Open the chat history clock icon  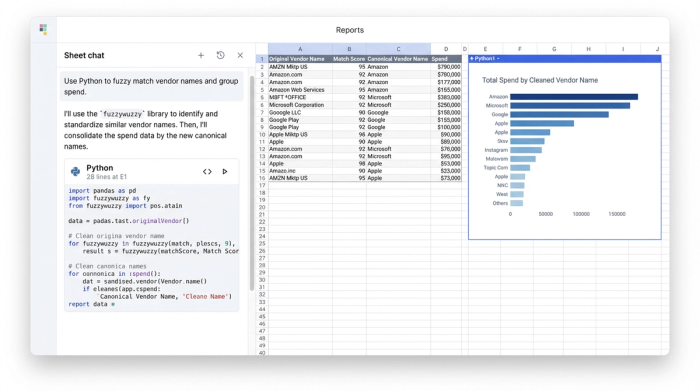point(221,55)
